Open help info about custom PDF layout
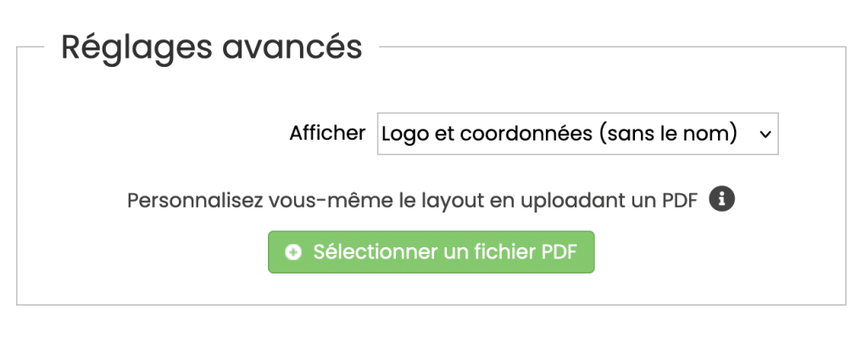Viewport: 868px width, 337px height. click(x=722, y=199)
